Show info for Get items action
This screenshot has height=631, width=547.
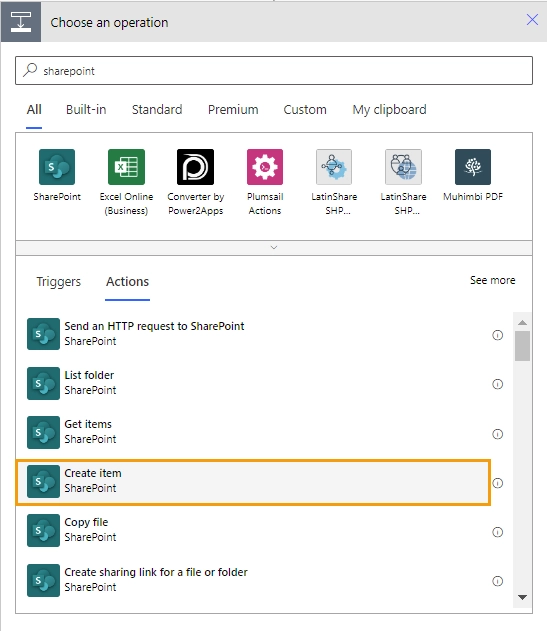(x=497, y=434)
